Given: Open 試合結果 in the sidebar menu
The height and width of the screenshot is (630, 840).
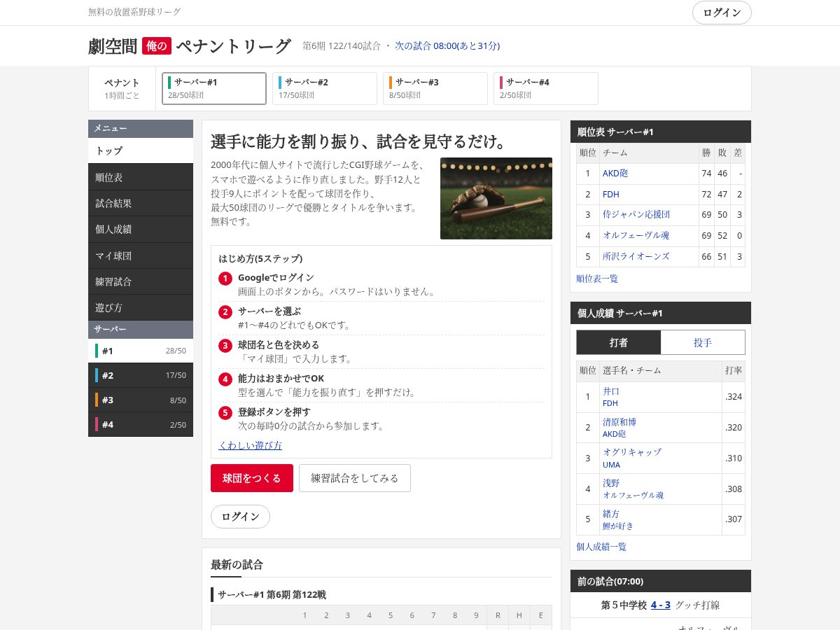Looking at the screenshot, I should pos(141,203).
